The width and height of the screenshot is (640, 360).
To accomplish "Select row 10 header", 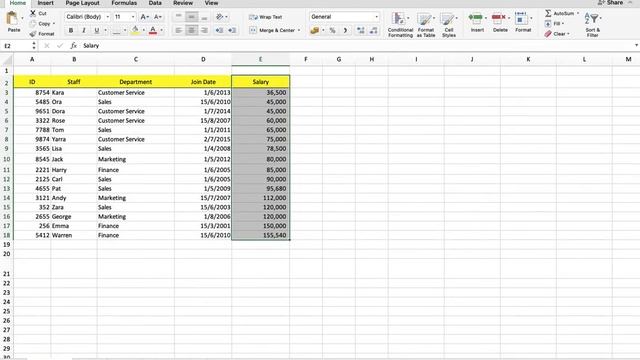I will [x=7, y=159].
